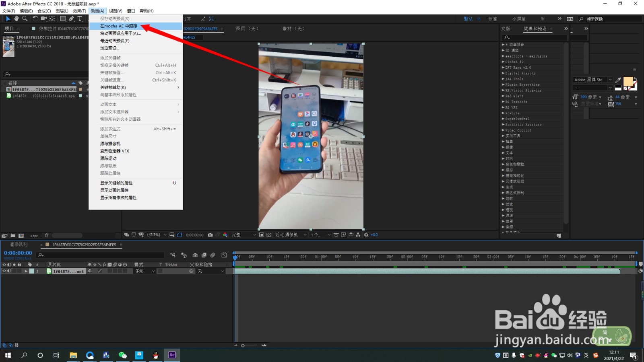The width and height of the screenshot is (644, 362).
Task: Choose 变形稳定器 VFX menu item
Action: click(136, 151)
